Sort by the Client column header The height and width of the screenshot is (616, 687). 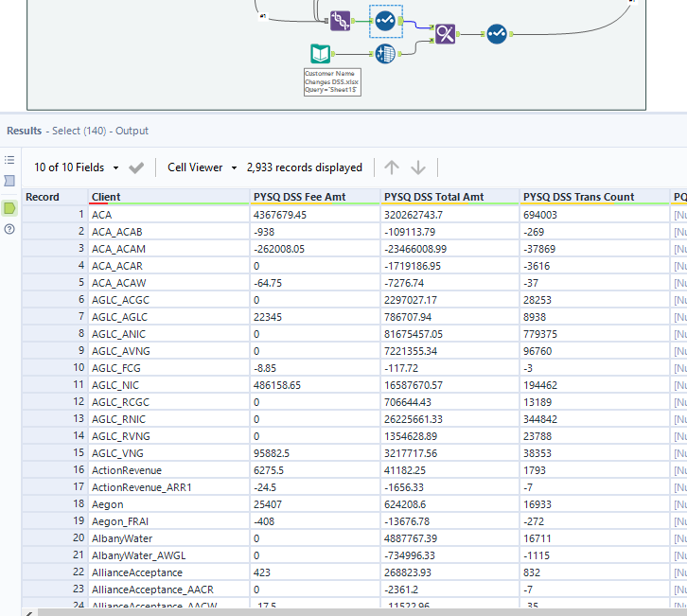click(106, 197)
